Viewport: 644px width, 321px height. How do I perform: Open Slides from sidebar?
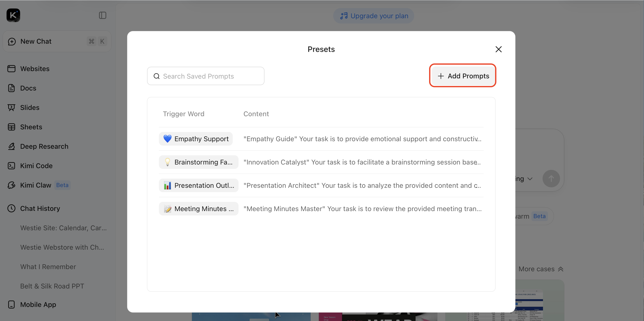pyautogui.click(x=30, y=107)
